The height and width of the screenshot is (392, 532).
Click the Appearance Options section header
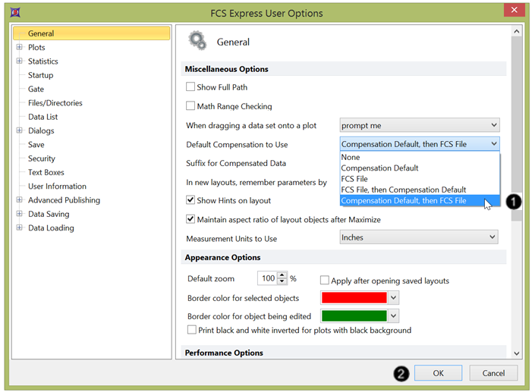pyautogui.click(x=344, y=257)
